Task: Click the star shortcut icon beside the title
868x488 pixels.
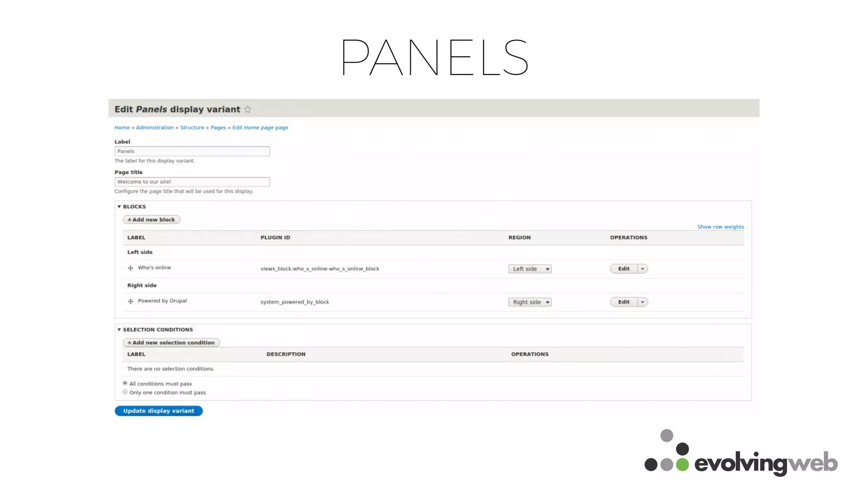Action: click(x=248, y=109)
